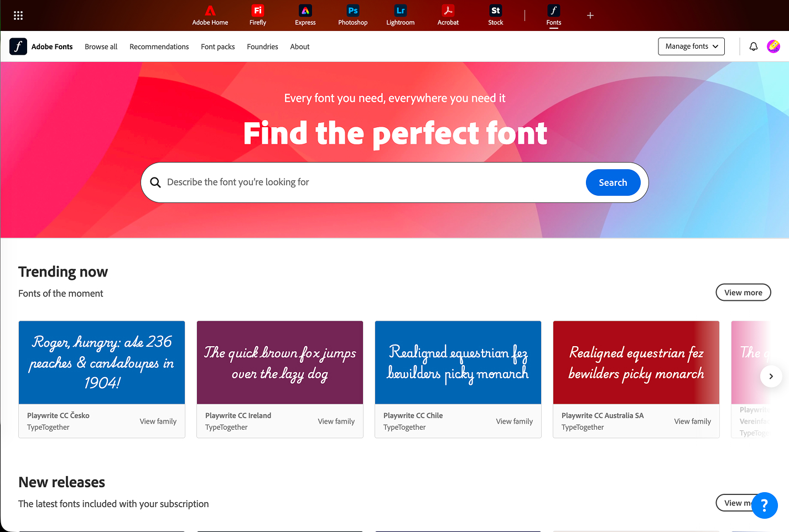Open Help via the question mark bubble
This screenshot has width=789, height=532.
(765, 505)
